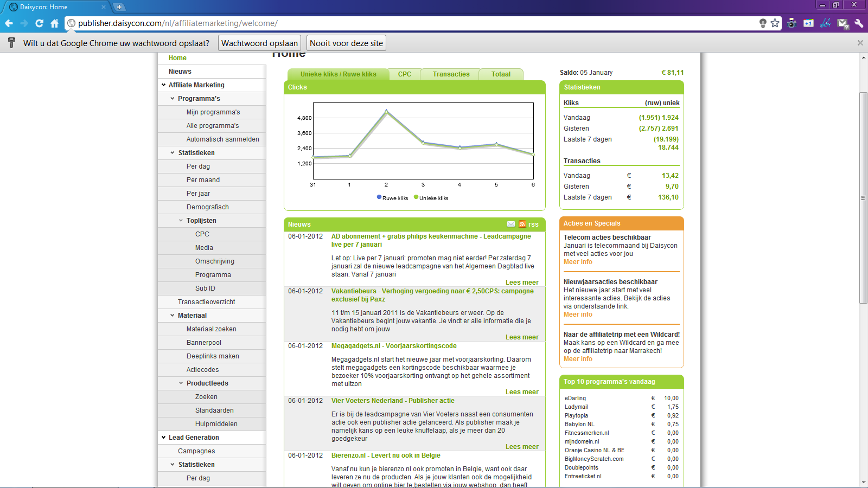Open Alle programma's in the sidebar
868x488 pixels.
[213, 126]
